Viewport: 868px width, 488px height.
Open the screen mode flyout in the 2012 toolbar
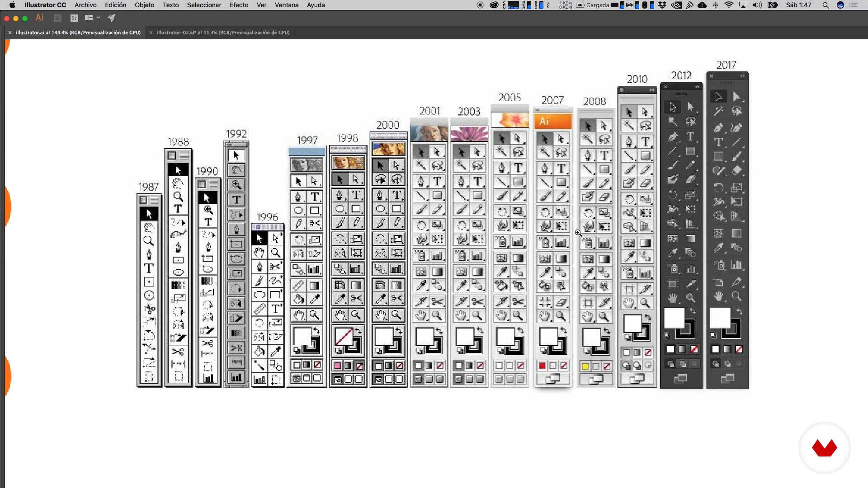pos(681,379)
